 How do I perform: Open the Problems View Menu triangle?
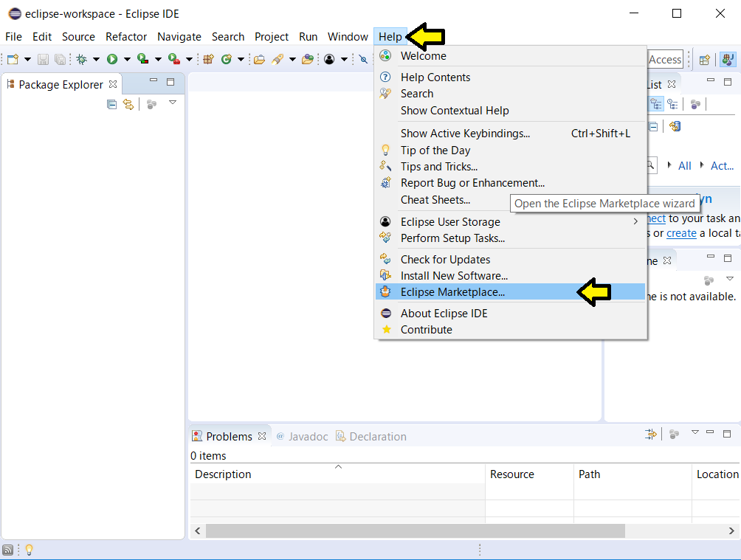click(x=695, y=432)
